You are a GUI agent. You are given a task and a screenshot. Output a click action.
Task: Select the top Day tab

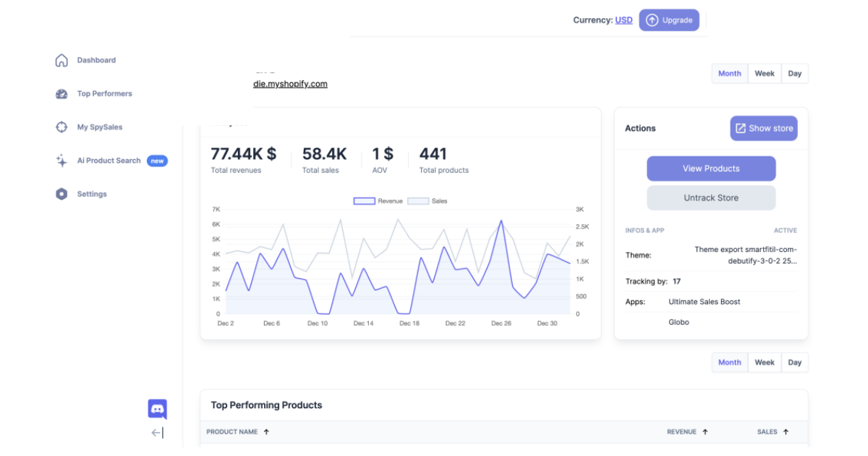pyautogui.click(x=794, y=74)
